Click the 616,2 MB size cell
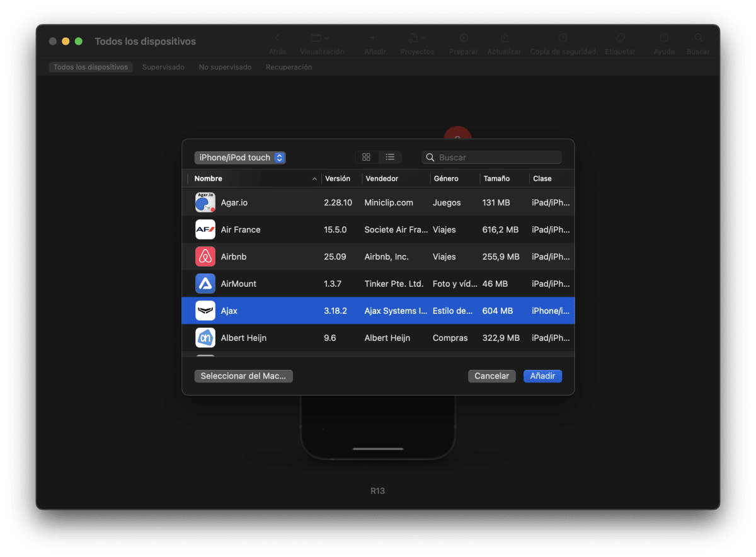756x557 pixels. tap(501, 230)
